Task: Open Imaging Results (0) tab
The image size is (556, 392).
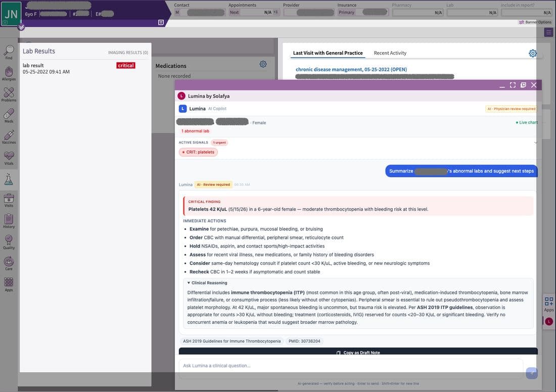Action: pos(128,53)
